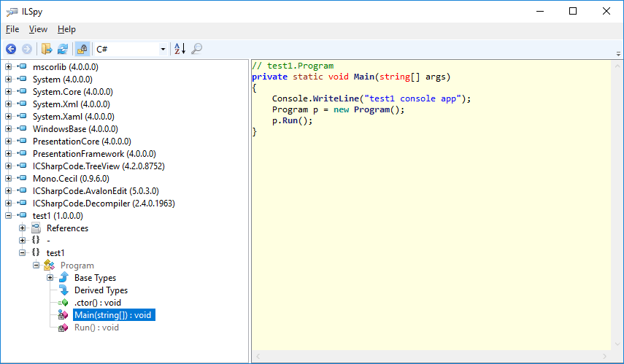The height and width of the screenshot is (364, 624).
Task: Open the View menu
Action: (x=38, y=29)
